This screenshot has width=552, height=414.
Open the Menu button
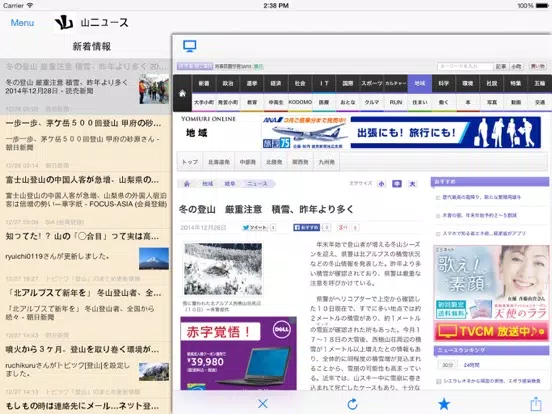coord(22,23)
